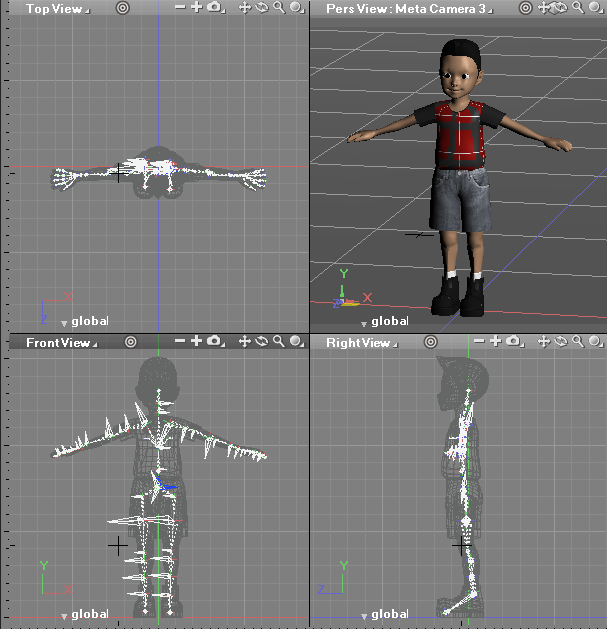Image resolution: width=607 pixels, height=629 pixels.
Task: Click the plus icon in Right View header
Action: (x=496, y=343)
